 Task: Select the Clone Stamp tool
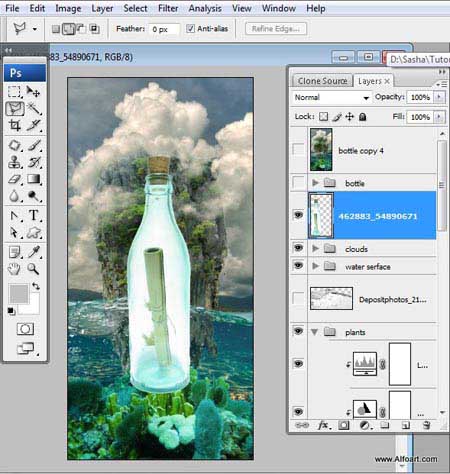point(15,162)
